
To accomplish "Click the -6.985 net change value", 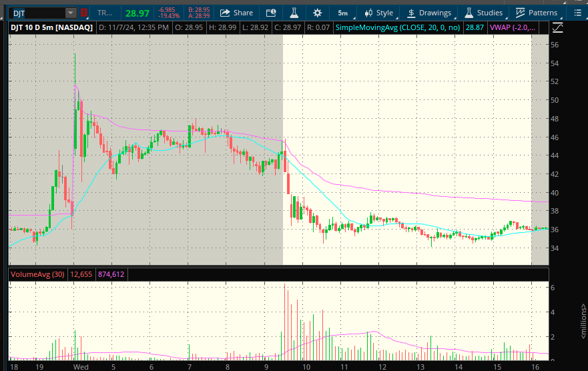I will point(167,10).
